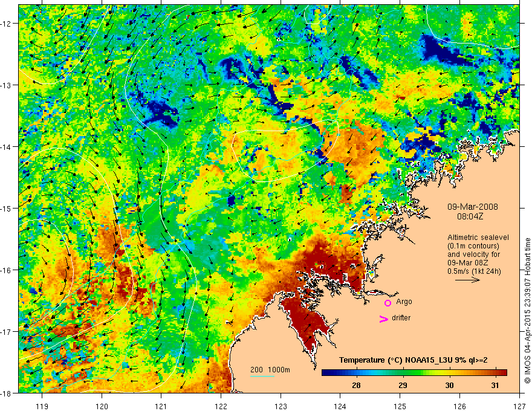532x411 pixels.
Task: Click the -18 latitude axis label
Action: pos(6,393)
